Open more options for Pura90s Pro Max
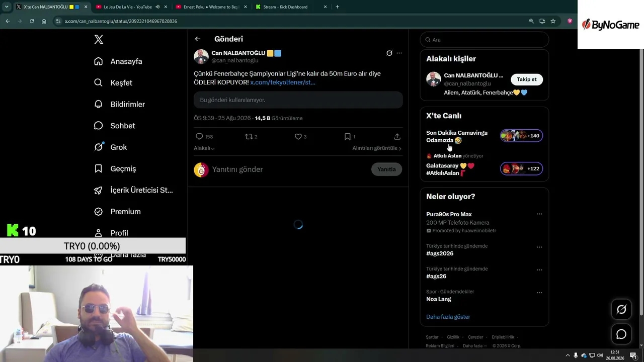The width and height of the screenshot is (644, 362). (539, 214)
